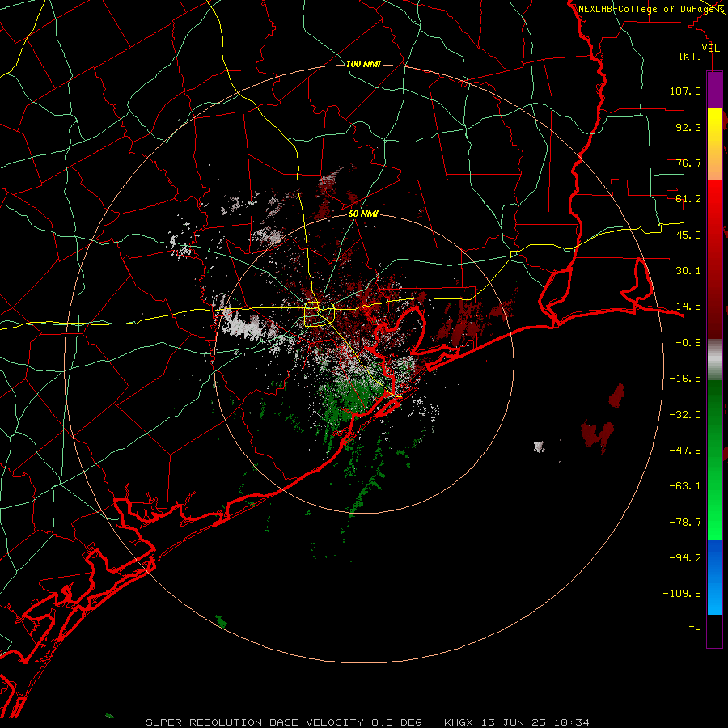The width and height of the screenshot is (728, 728).
Task: Click the lone green echo near bottom-left ring
Action: 222,621
